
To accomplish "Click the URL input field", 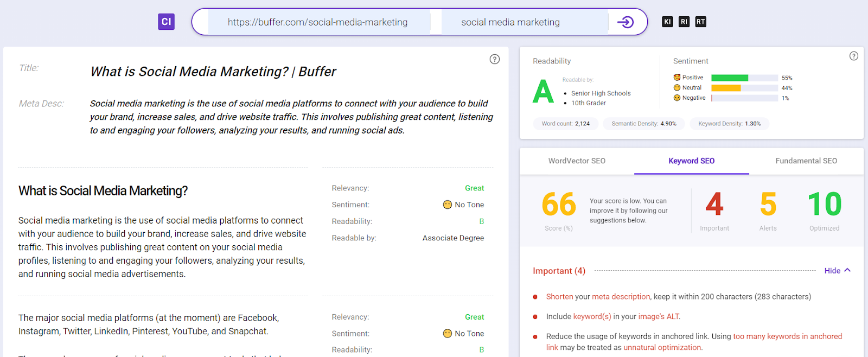I will pos(319,22).
